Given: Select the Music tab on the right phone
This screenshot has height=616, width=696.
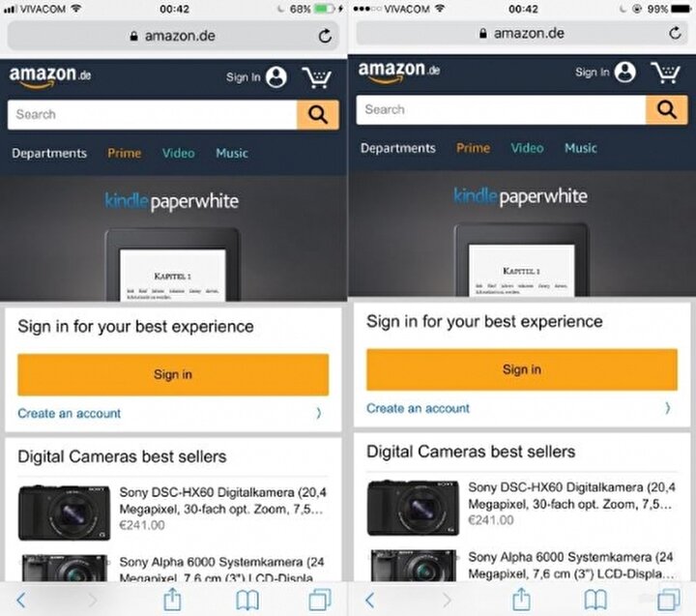Looking at the screenshot, I should pyautogui.click(x=581, y=148).
